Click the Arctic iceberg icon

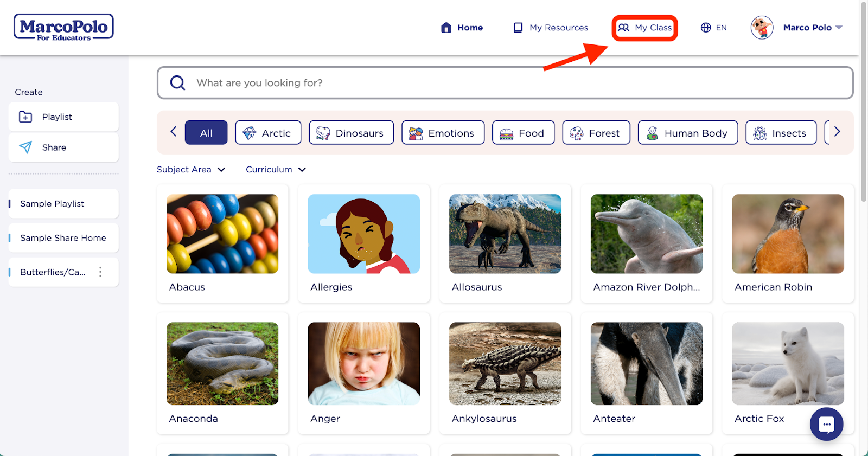tap(250, 133)
